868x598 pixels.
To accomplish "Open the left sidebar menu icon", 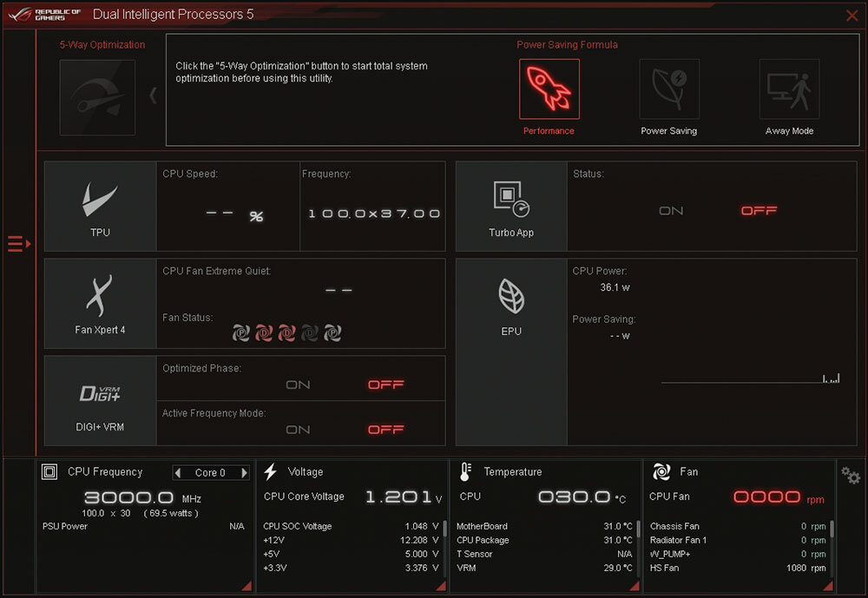I will click(19, 244).
